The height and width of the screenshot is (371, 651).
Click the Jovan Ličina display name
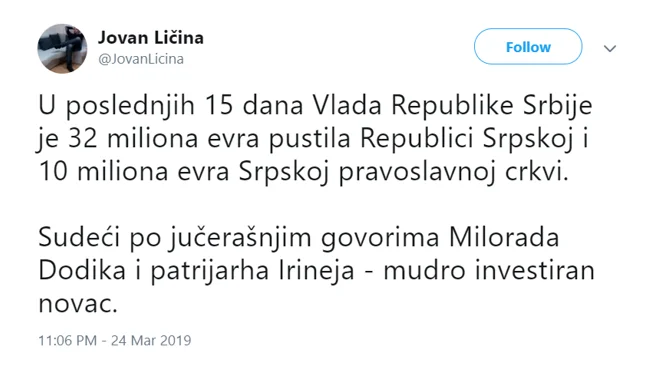[151, 38]
